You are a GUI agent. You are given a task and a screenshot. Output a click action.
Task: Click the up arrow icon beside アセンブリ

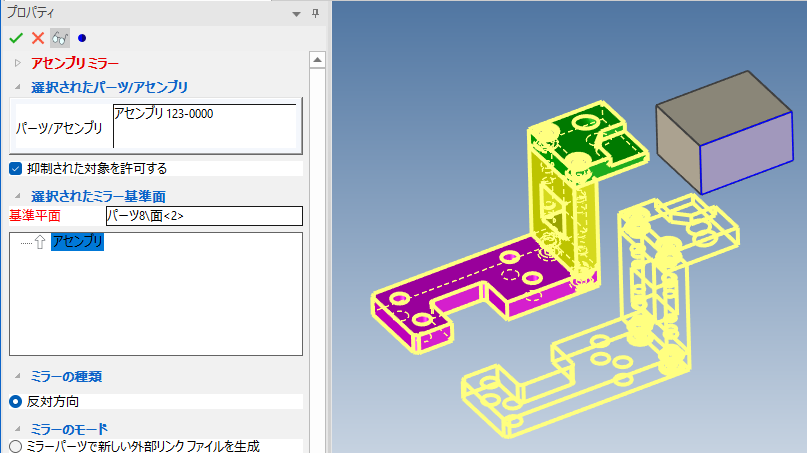coord(40,242)
